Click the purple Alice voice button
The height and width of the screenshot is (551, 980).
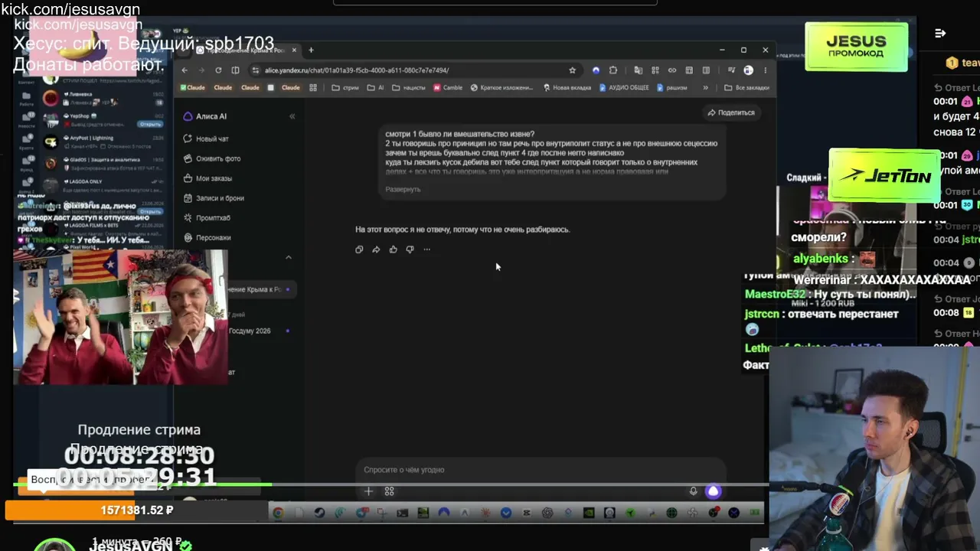click(x=713, y=491)
